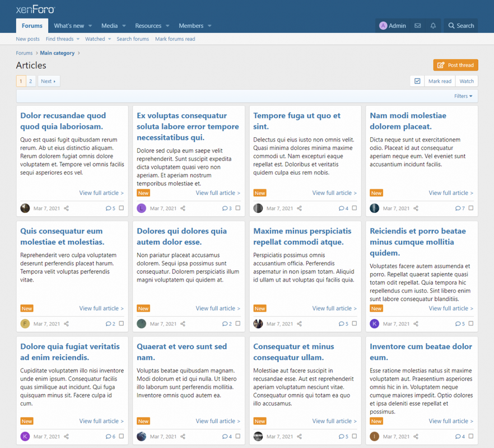Share the 'Dolore quia fugiat veritatis' article
This screenshot has width=494, height=448.
[66, 436]
